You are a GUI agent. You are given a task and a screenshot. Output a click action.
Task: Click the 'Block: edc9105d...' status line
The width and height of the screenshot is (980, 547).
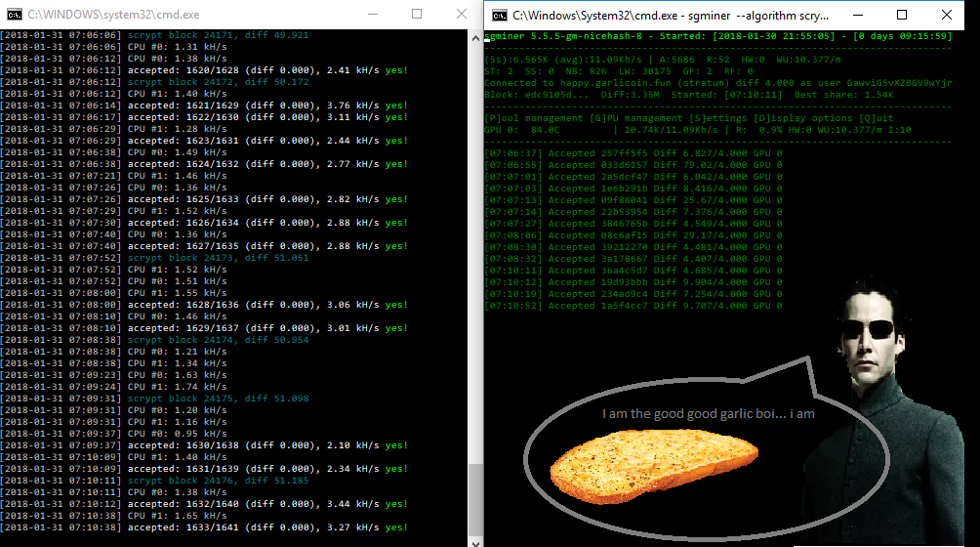coord(689,95)
